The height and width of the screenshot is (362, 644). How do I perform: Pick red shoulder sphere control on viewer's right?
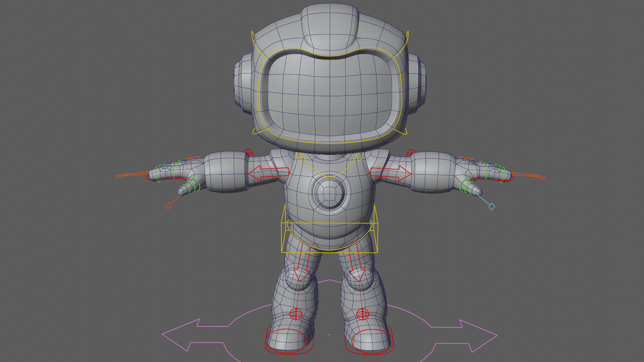point(411,153)
